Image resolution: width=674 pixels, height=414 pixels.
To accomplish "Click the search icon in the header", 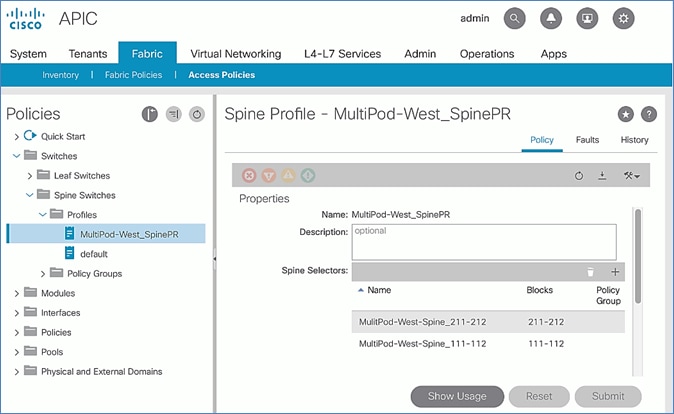I will [x=515, y=18].
